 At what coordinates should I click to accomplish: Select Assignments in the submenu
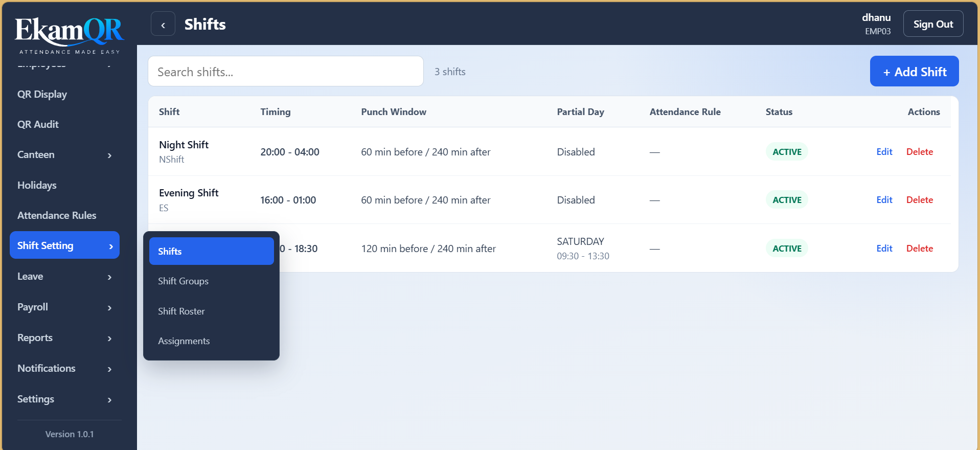(x=211, y=341)
